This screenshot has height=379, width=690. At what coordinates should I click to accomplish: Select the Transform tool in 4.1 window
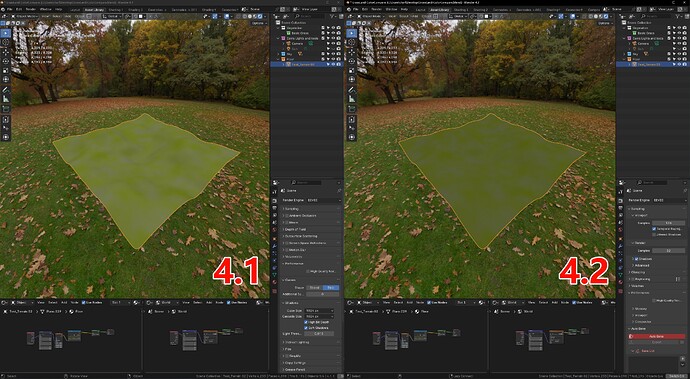pos(6,79)
